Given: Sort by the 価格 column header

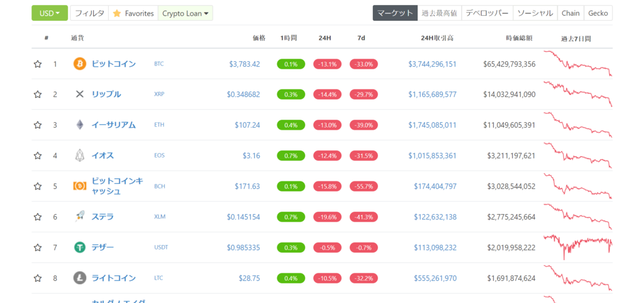Looking at the screenshot, I should tap(258, 38).
